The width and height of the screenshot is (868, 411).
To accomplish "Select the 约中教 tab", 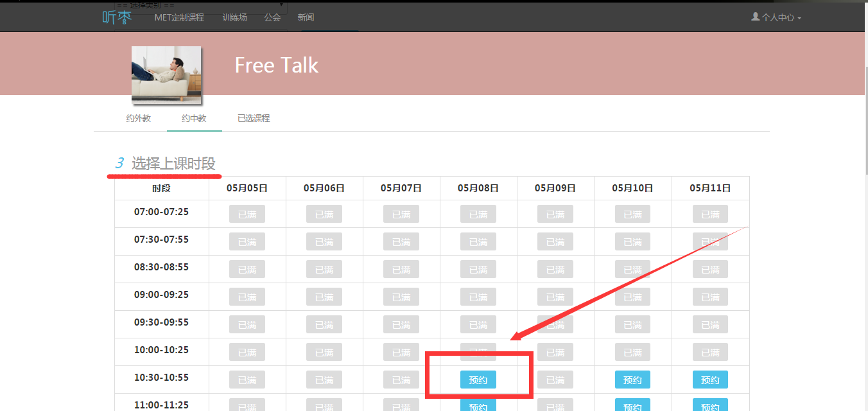I will coord(194,118).
